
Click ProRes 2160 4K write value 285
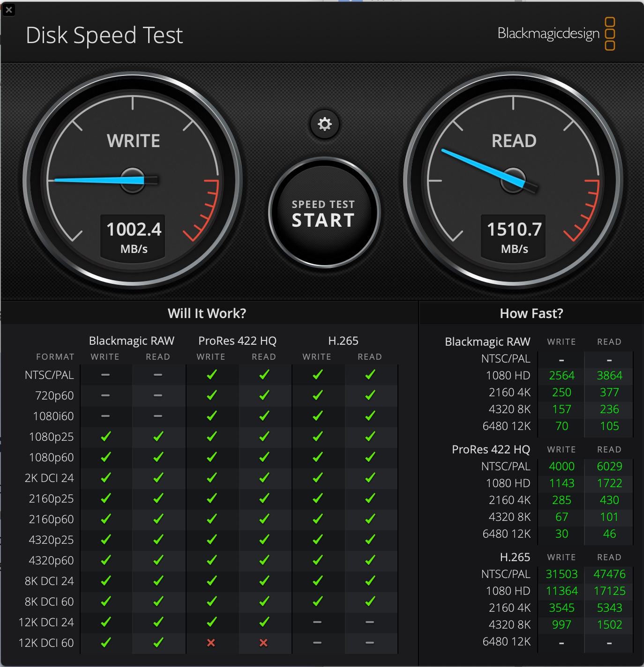pyautogui.click(x=562, y=500)
